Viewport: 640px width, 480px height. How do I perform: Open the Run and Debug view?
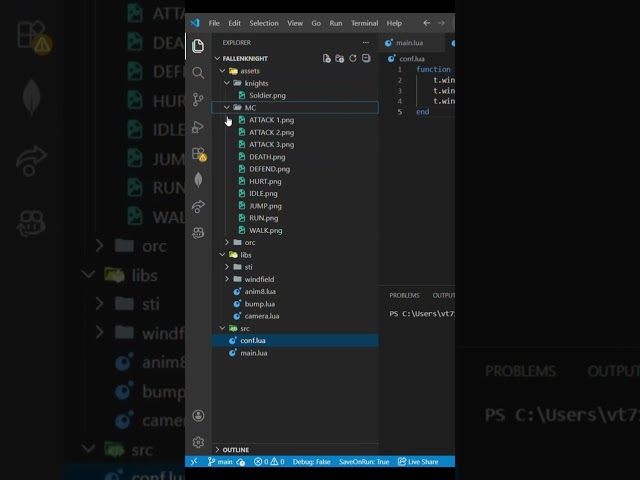pos(198,127)
